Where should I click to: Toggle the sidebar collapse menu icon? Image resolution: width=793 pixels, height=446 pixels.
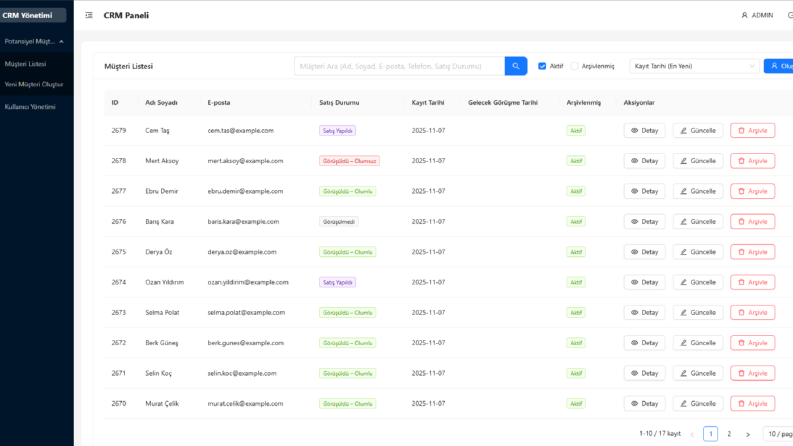tap(89, 15)
